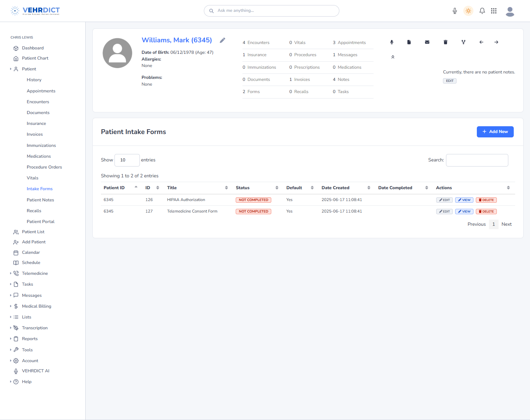Edit the HIPAA Authorization form

coord(444,200)
